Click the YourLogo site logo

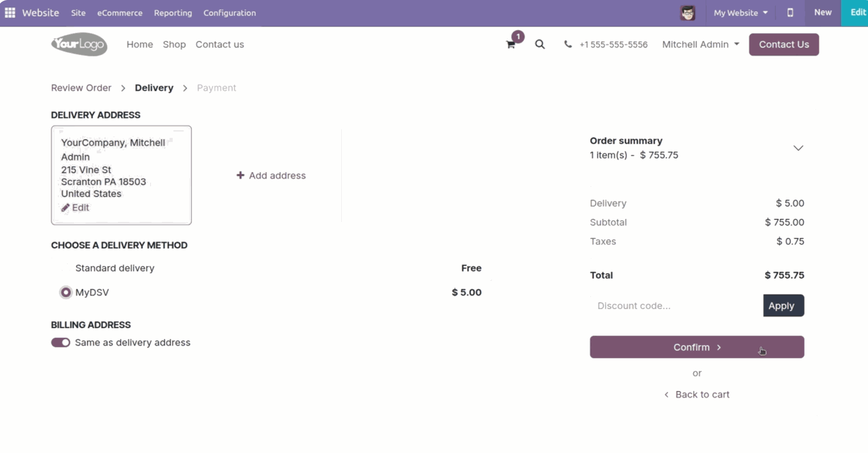79,44
